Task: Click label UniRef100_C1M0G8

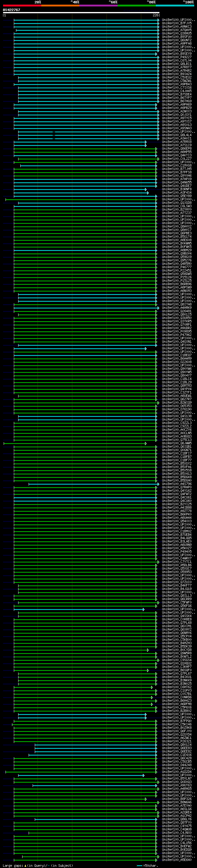Action: coord(177,166)
